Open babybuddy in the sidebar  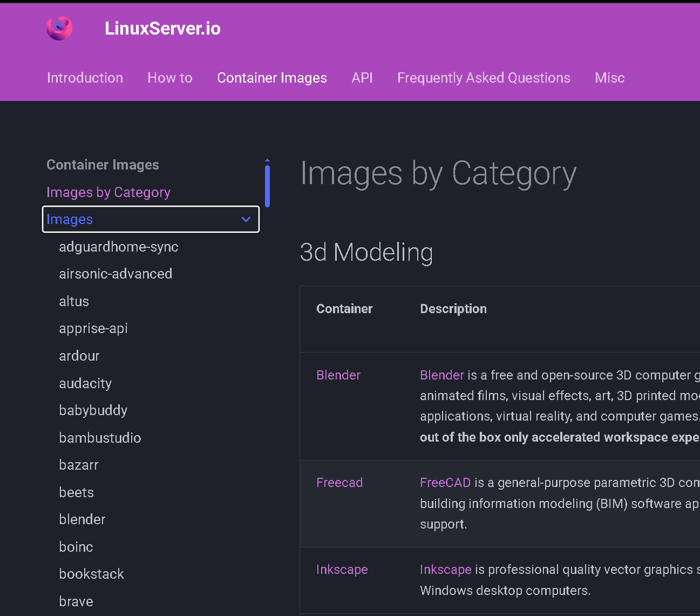click(93, 410)
